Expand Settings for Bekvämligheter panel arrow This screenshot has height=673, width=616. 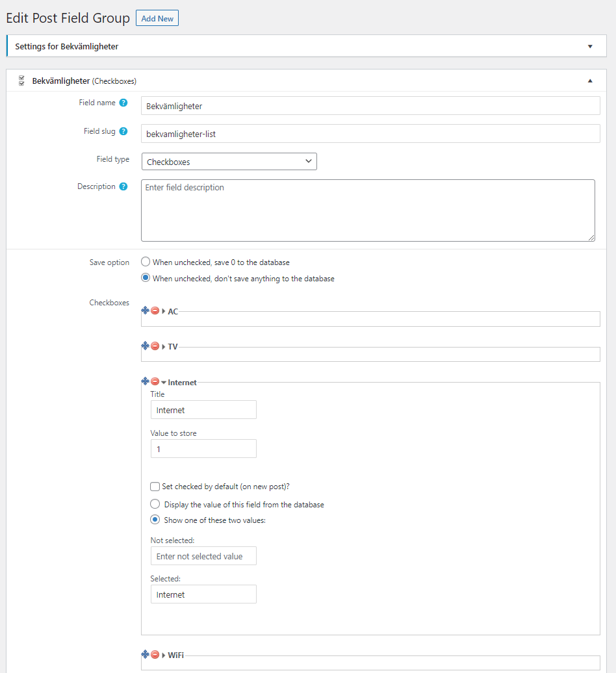(590, 47)
